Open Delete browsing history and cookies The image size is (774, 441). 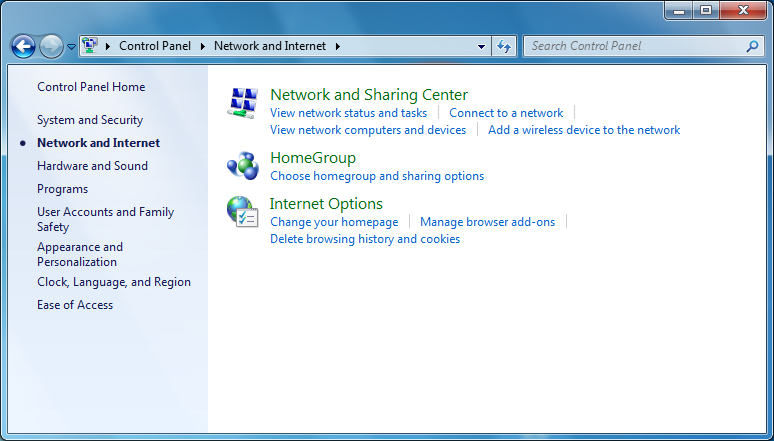click(365, 239)
